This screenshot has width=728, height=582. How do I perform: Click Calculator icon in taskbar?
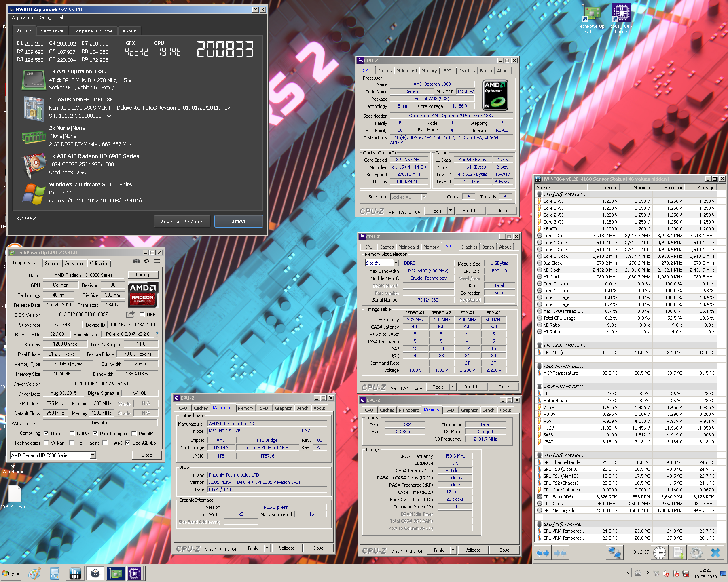pos(55,574)
